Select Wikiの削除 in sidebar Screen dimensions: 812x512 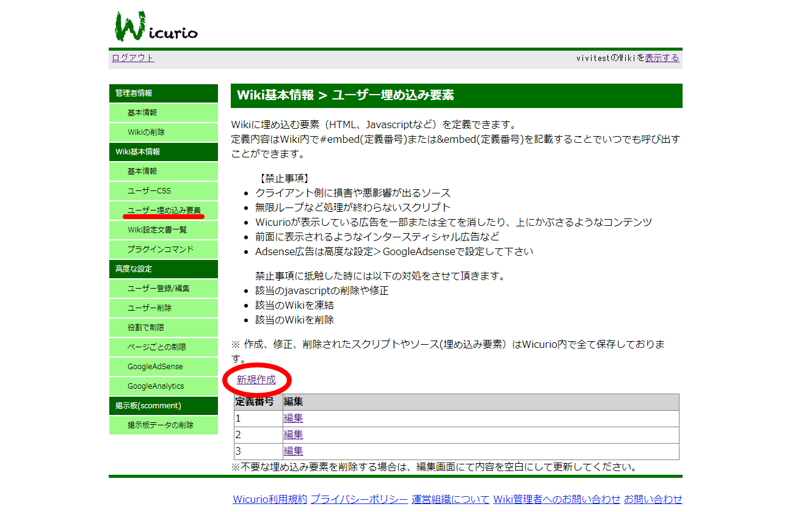click(146, 132)
